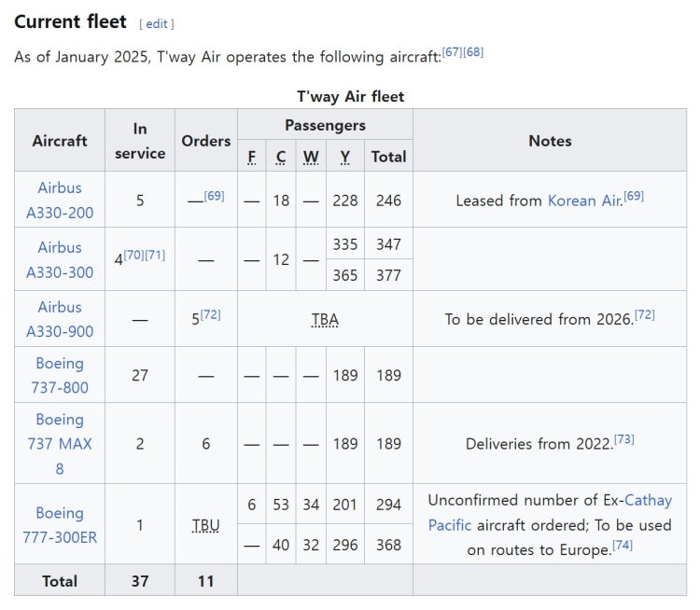Click the T'way Air fleet table caption
This screenshot has height=610, width=700.
point(350,96)
